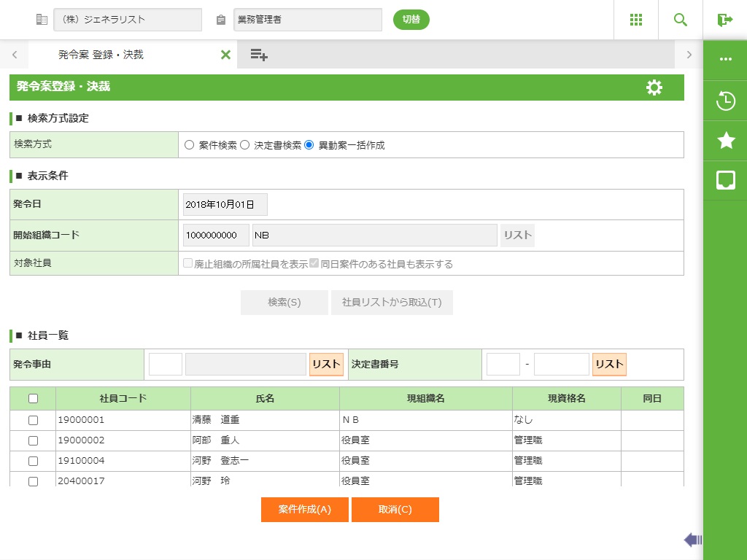Open the apps grid menu icon
Screen dimensions: 747x560
636,20
